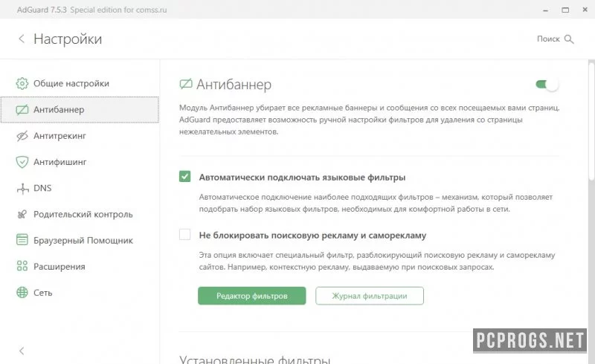Open Общие настройки section
Image resolution: width=595 pixels, height=364 pixels.
(x=80, y=83)
